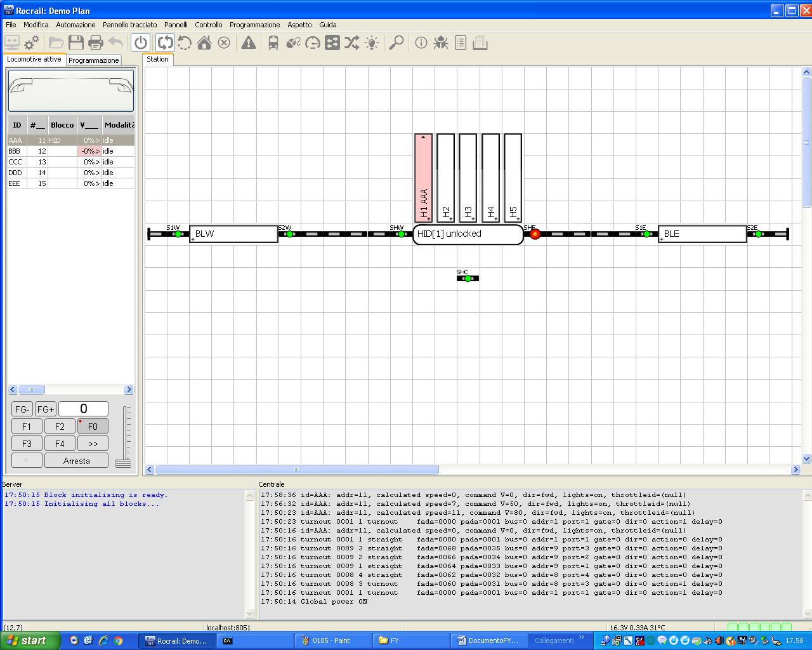Viewport: 812px width, 650px height.
Task: Click the H1 AAA occupied track
Action: 424,178
